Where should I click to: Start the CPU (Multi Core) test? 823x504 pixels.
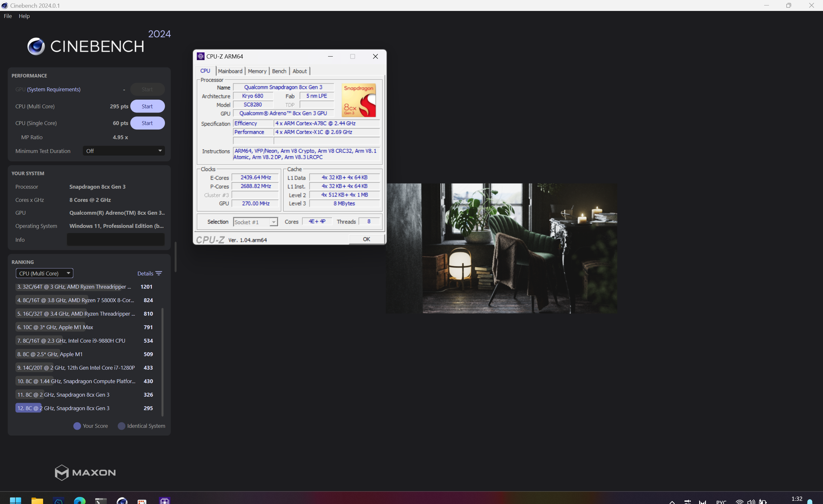(x=147, y=106)
